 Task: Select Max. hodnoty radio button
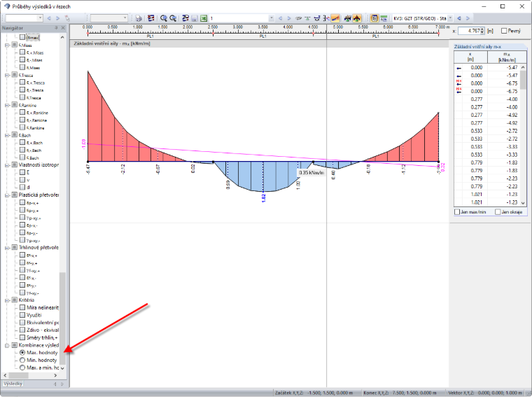click(x=22, y=353)
